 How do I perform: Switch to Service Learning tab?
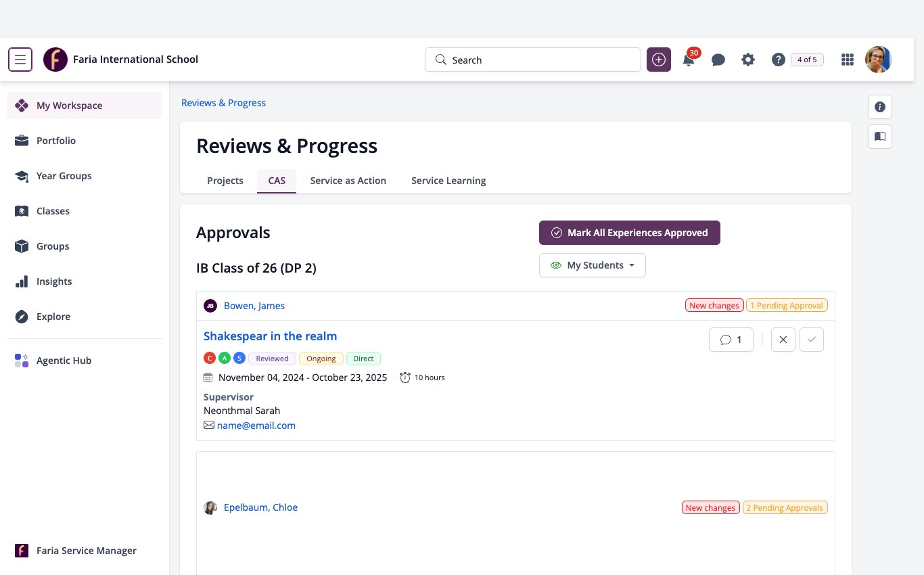tap(448, 181)
